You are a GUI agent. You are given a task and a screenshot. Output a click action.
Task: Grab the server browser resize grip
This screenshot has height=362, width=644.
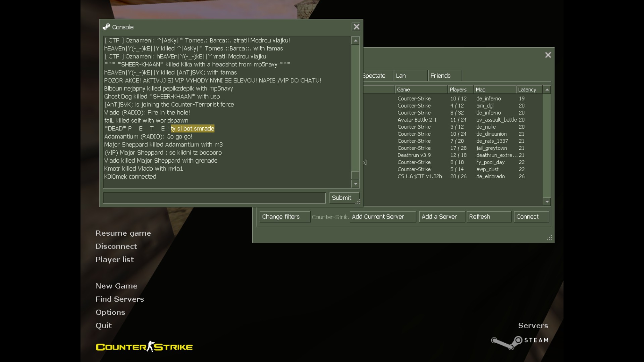pos(549,238)
